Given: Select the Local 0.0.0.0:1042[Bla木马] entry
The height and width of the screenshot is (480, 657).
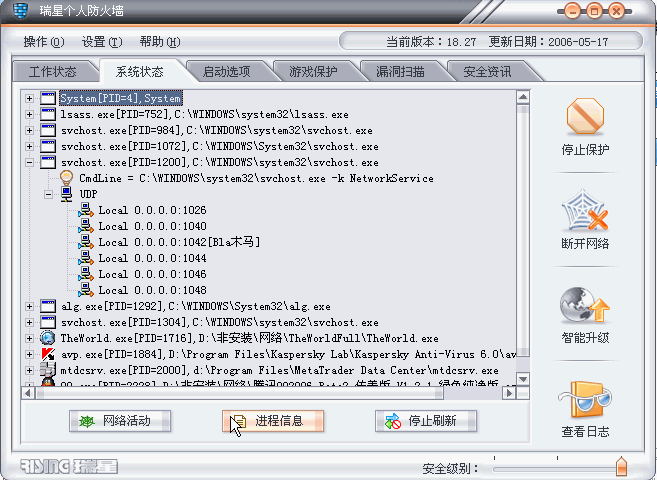Looking at the screenshot, I should [x=179, y=242].
